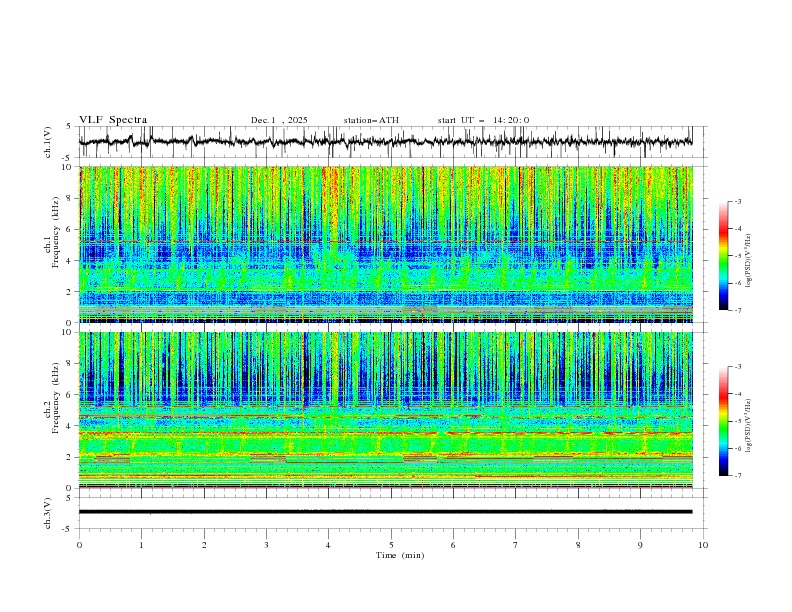Screen dimensions: 792x612
Task: Click inside the ch.2 spectrogram panel
Action: [386, 410]
